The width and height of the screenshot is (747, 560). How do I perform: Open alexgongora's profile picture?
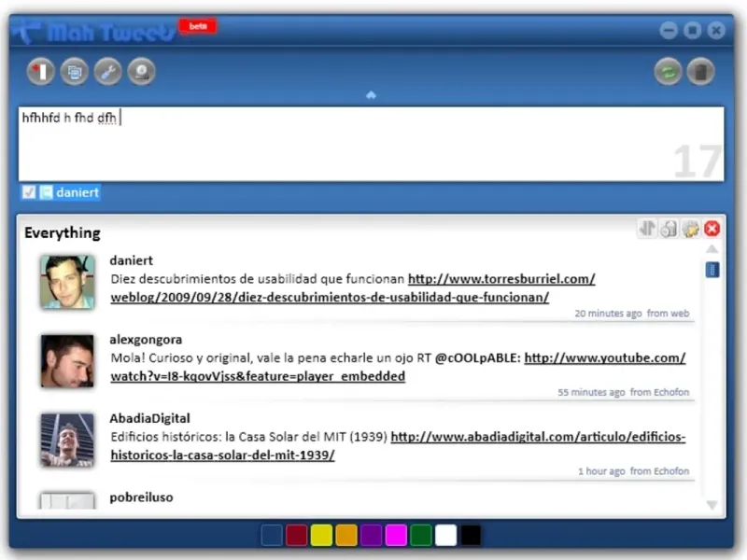point(67,361)
